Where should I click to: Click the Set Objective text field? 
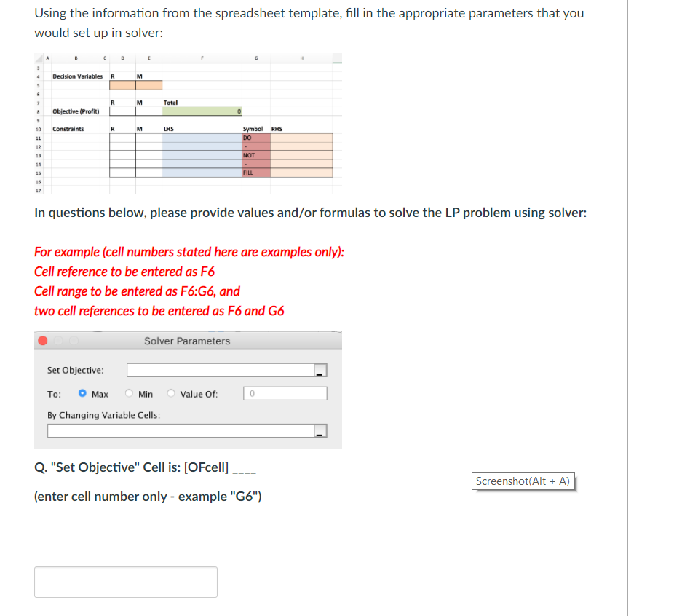point(222,369)
